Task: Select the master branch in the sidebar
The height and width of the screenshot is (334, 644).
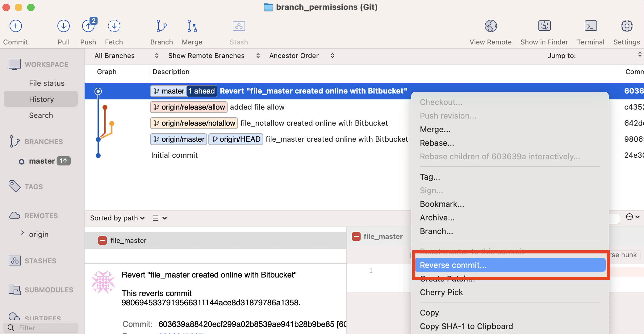Action: tap(42, 161)
